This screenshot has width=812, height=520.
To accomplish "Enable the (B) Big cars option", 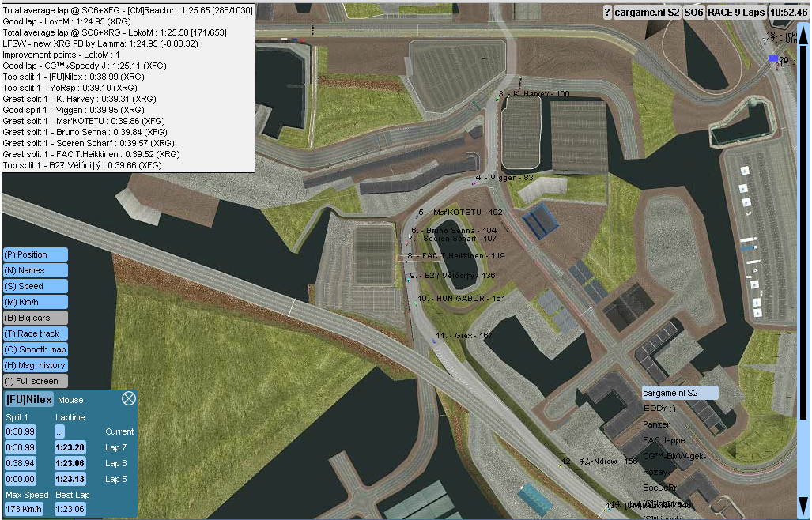I will coord(36,318).
